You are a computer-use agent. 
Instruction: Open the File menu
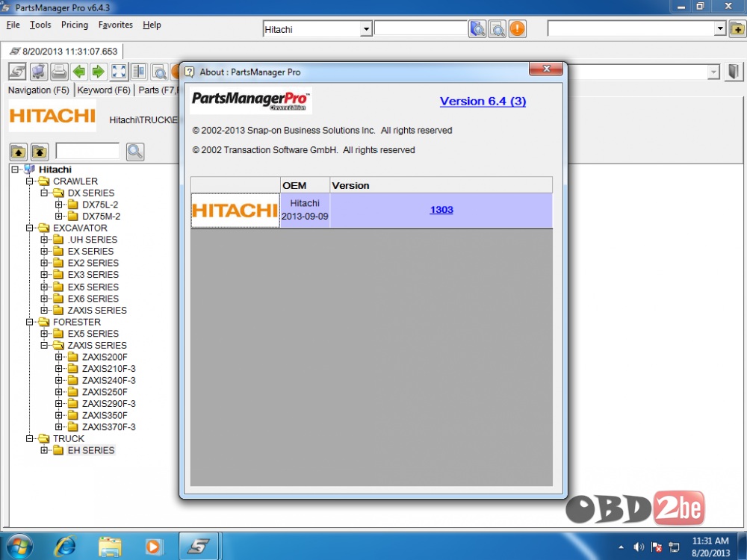coord(13,25)
